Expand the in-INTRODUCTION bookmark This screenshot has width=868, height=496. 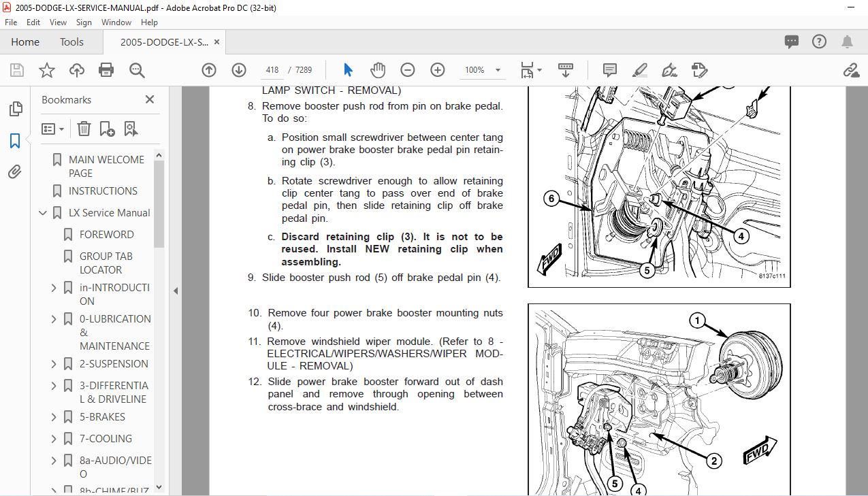pyautogui.click(x=54, y=288)
